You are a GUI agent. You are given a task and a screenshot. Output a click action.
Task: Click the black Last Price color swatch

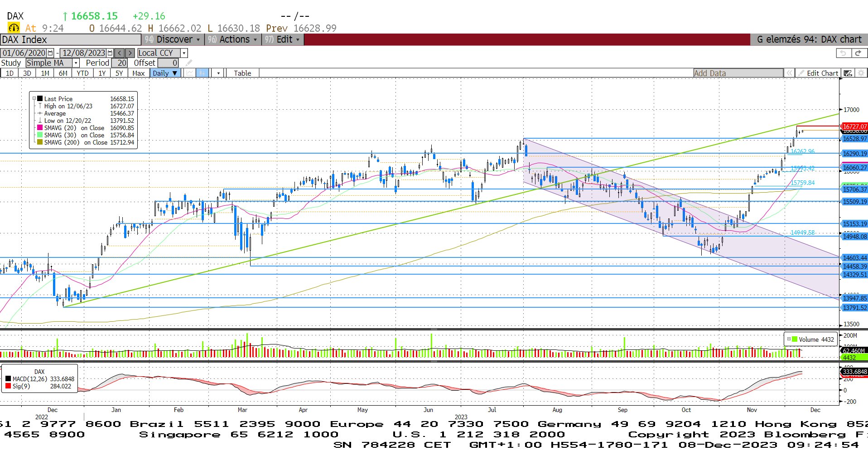click(40, 99)
